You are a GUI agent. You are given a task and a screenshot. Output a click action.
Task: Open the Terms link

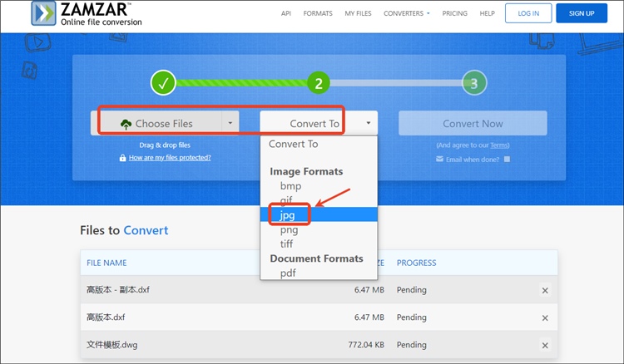[x=498, y=145]
